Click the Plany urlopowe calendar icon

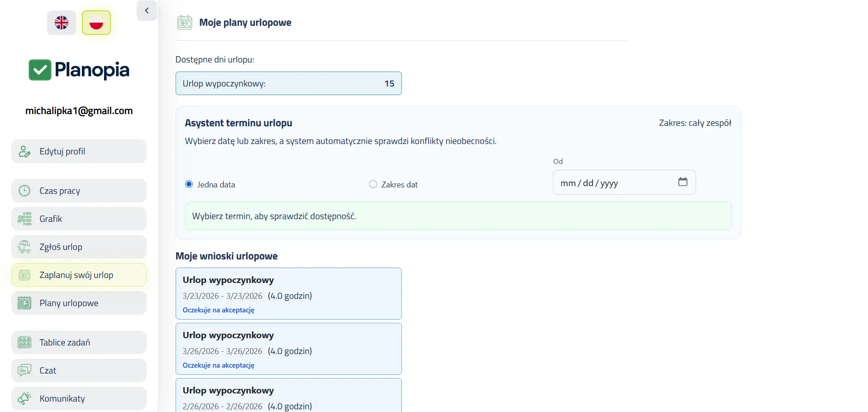pos(24,303)
